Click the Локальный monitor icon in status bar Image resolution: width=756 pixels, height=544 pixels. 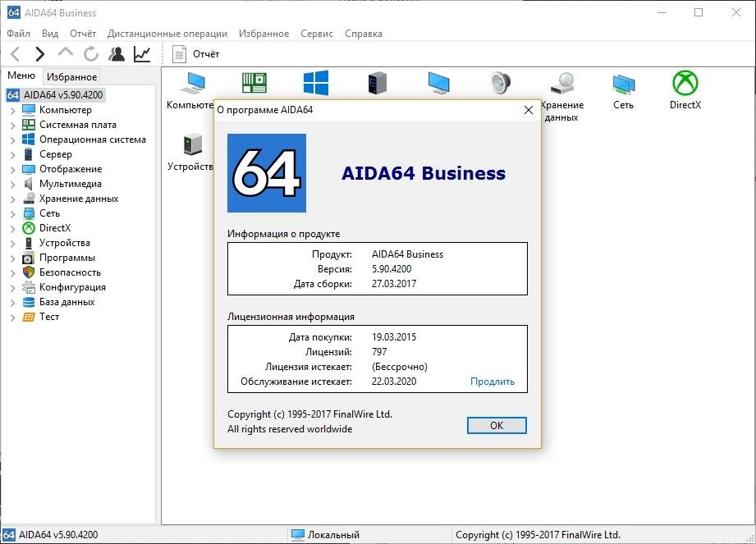298,535
